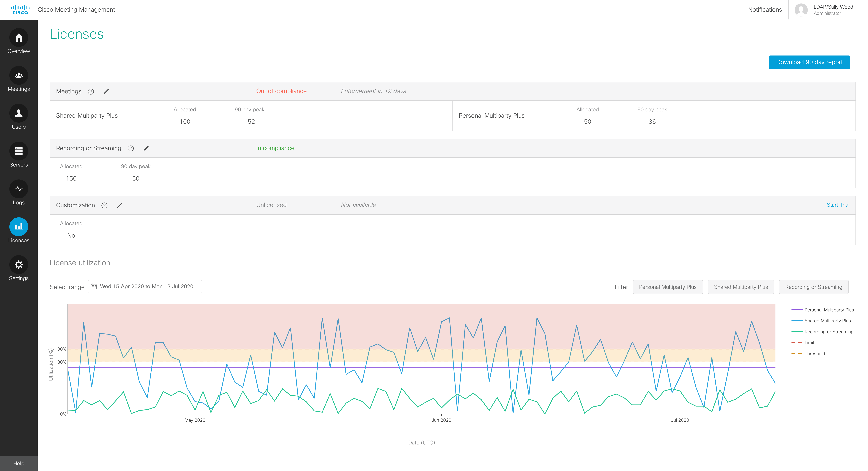Screen dimensions: 868x471
Task: Go to Meetings in the sidebar
Action: [19, 79]
